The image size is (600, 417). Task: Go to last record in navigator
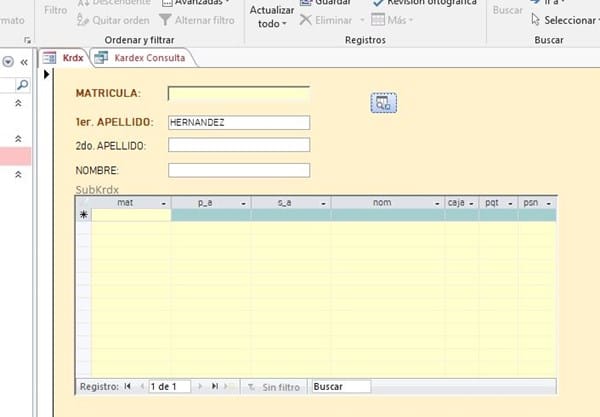(214, 386)
